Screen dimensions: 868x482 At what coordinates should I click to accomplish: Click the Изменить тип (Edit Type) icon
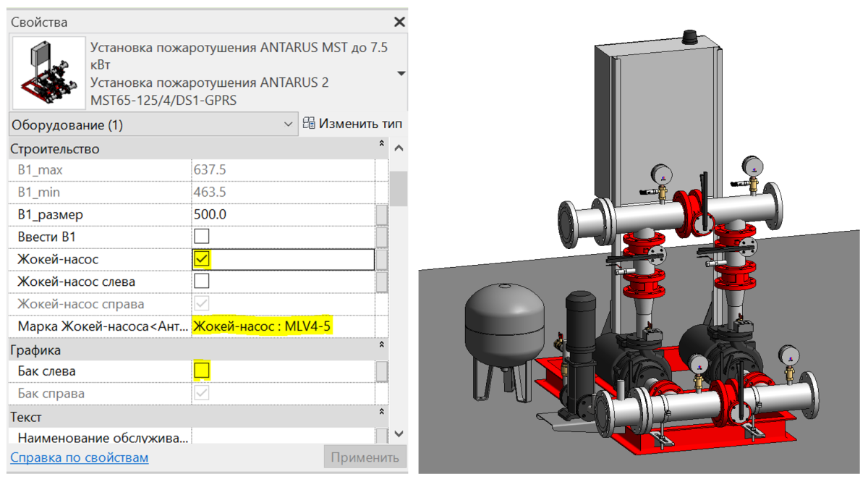[309, 124]
